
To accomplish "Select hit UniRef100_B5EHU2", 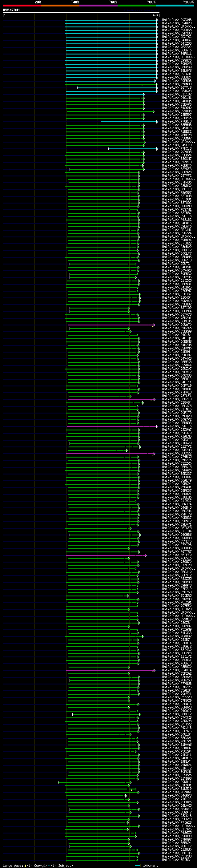I will point(177,304).
